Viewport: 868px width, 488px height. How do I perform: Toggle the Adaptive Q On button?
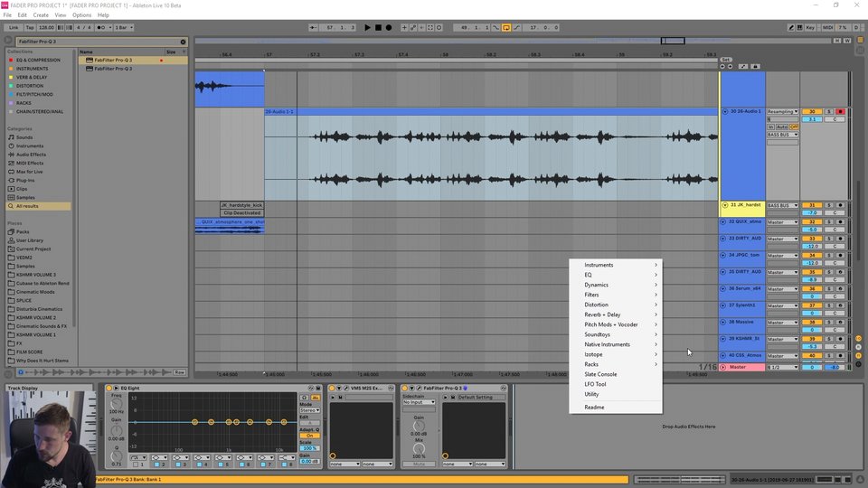point(309,436)
